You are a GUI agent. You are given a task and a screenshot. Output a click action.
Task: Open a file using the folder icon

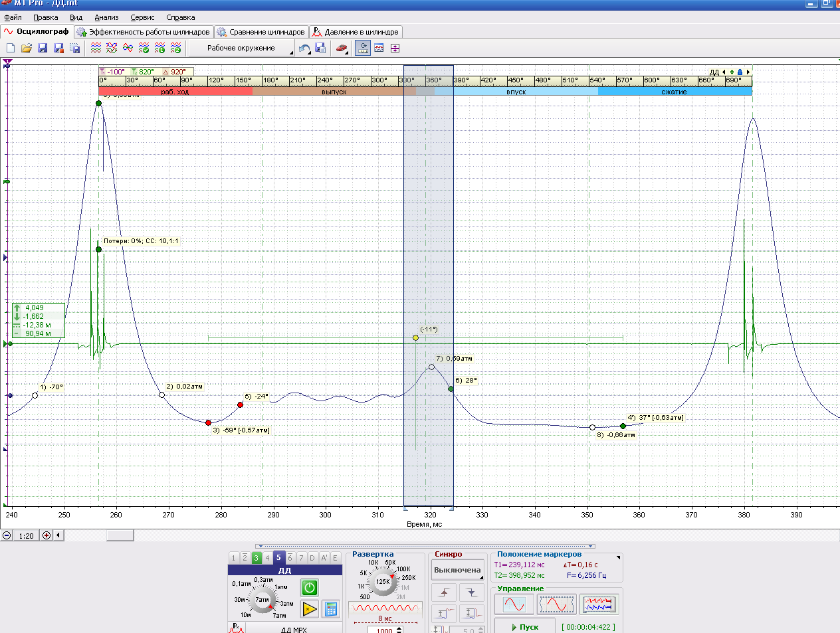27,48
